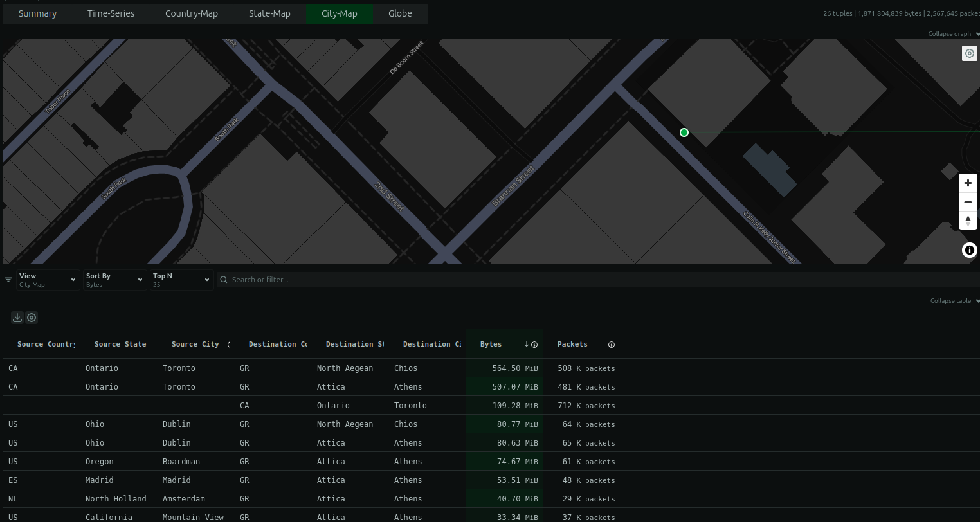Click the 74.67 MiB bytes cell

(505, 462)
